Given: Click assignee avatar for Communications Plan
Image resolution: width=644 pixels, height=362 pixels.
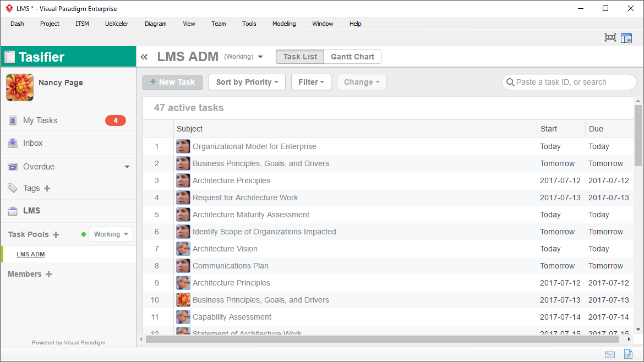Looking at the screenshot, I should 183,266.
